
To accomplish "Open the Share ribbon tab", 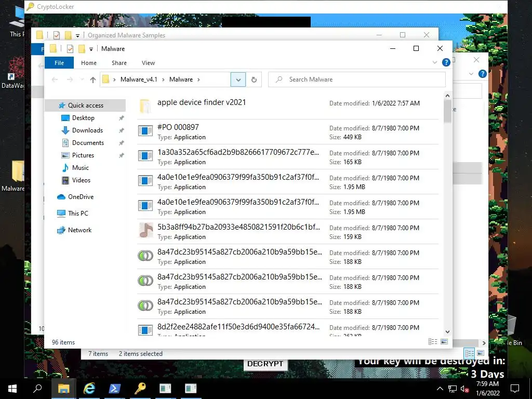I will [x=119, y=63].
